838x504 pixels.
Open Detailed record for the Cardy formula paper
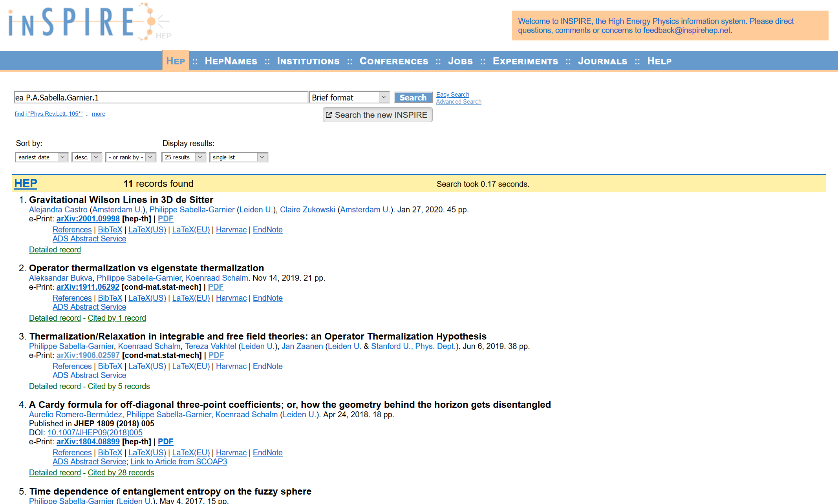coord(55,473)
